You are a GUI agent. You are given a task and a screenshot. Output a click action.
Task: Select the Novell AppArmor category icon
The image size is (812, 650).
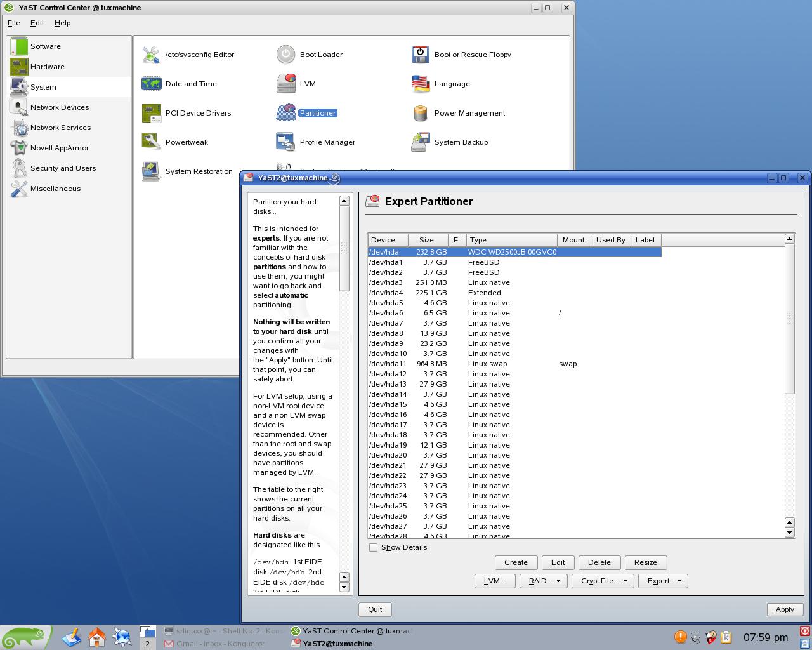point(19,148)
